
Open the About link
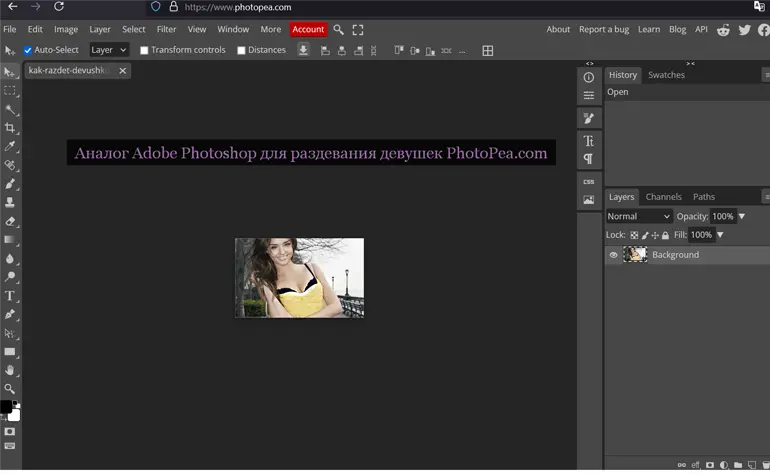tap(558, 29)
